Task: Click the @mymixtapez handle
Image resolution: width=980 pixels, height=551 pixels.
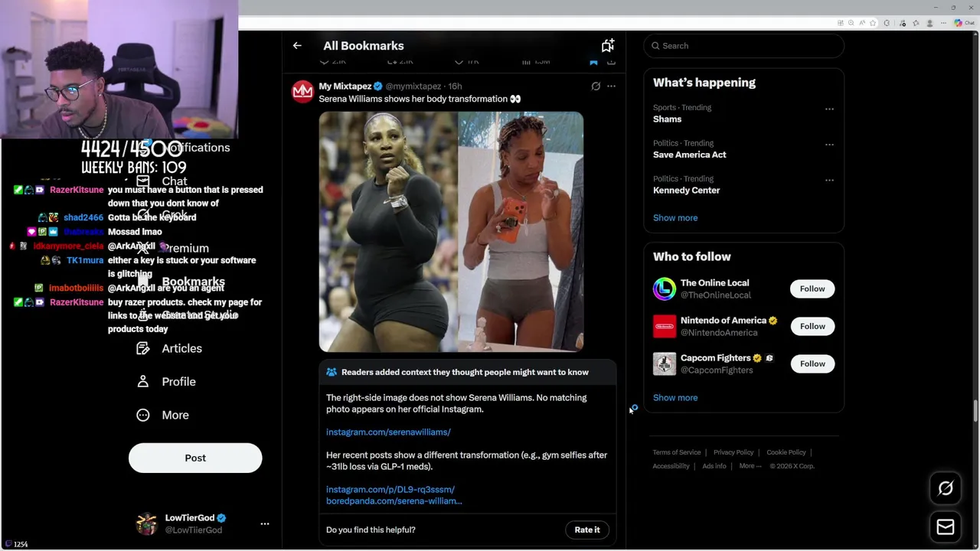Action: (413, 86)
